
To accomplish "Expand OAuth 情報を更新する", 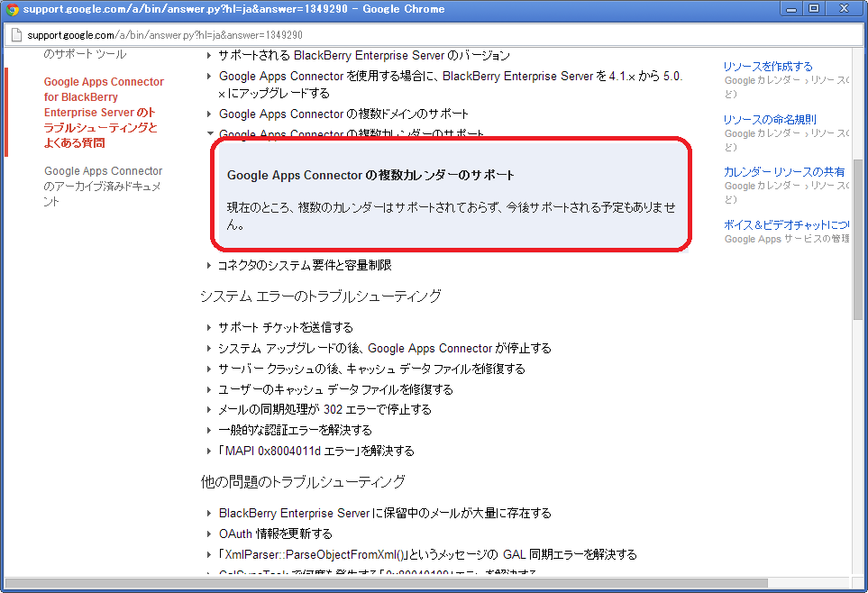I will pyautogui.click(x=275, y=534).
